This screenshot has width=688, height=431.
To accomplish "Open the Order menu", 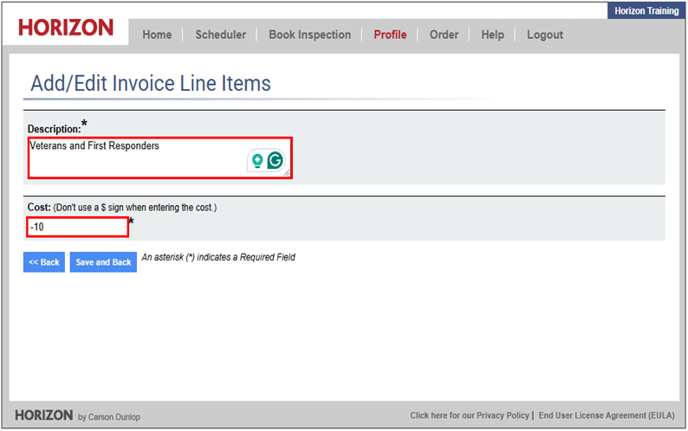I will coord(444,35).
